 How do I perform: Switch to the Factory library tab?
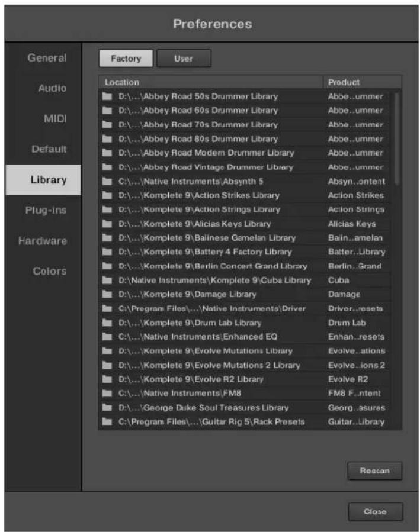tap(126, 59)
